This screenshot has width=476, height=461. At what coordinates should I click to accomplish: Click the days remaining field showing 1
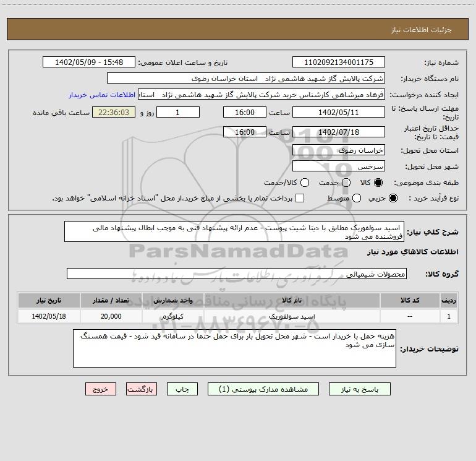pos(178,112)
